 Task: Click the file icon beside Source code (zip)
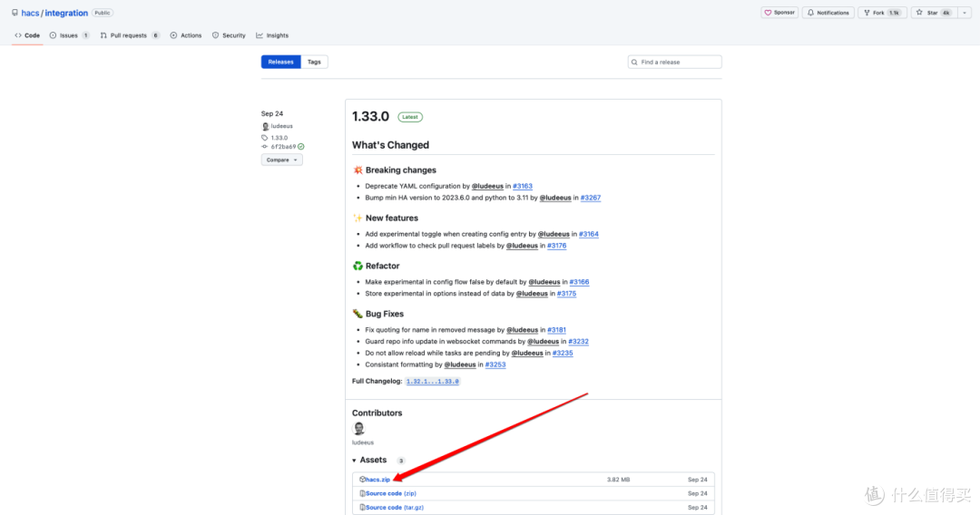click(x=362, y=493)
